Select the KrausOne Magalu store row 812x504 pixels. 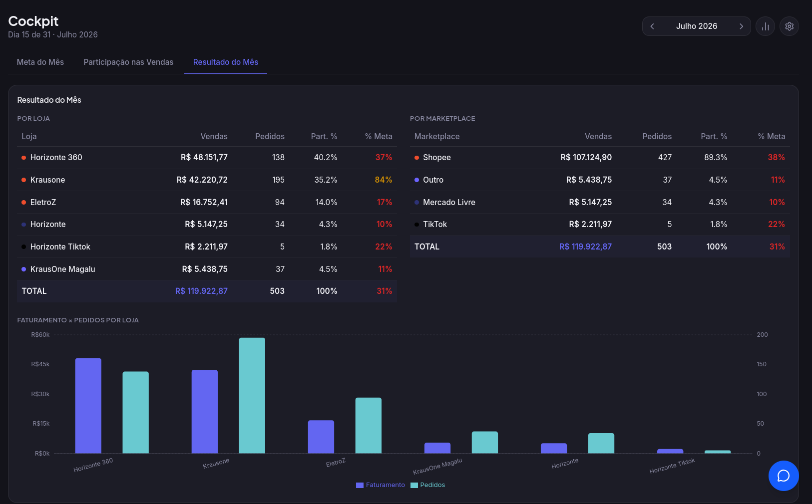tap(207, 269)
